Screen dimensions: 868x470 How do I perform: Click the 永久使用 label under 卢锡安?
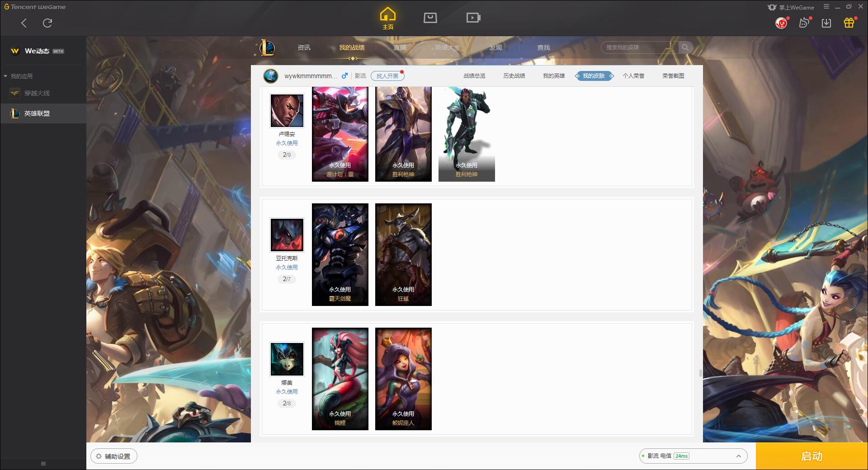point(287,143)
